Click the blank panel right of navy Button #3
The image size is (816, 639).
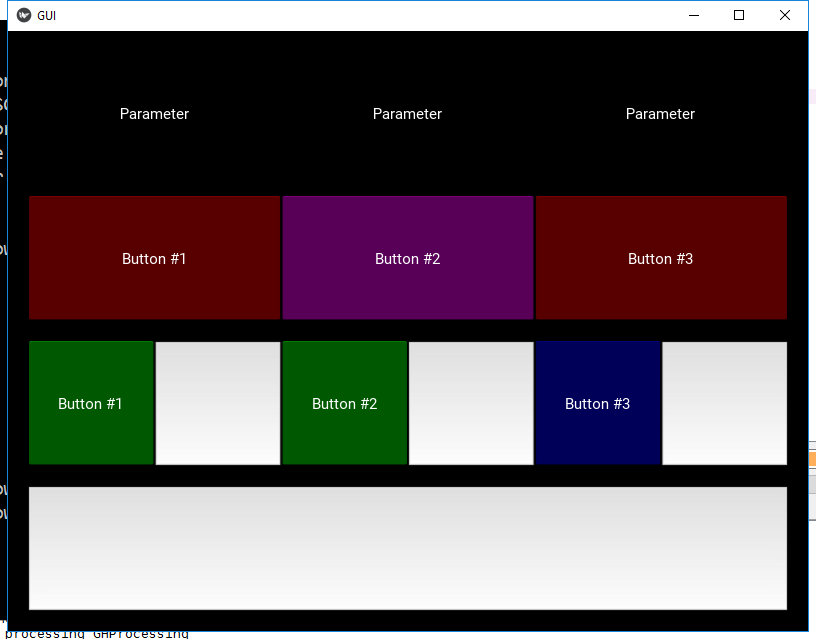coord(724,403)
